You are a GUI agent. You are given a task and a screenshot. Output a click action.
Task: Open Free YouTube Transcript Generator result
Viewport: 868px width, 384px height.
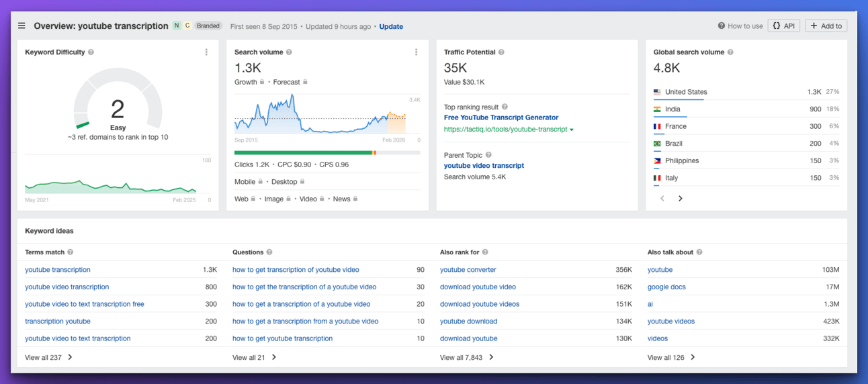pyautogui.click(x=501, y=117)
